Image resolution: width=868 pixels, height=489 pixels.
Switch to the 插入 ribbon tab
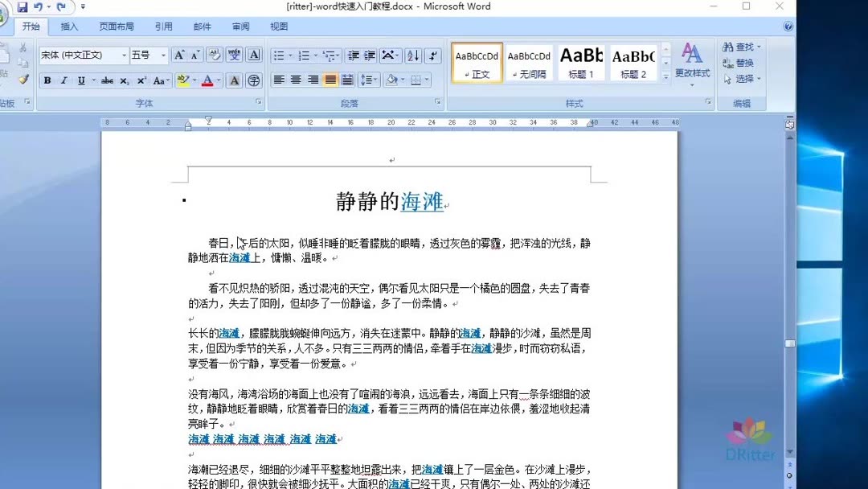point(69,26)
